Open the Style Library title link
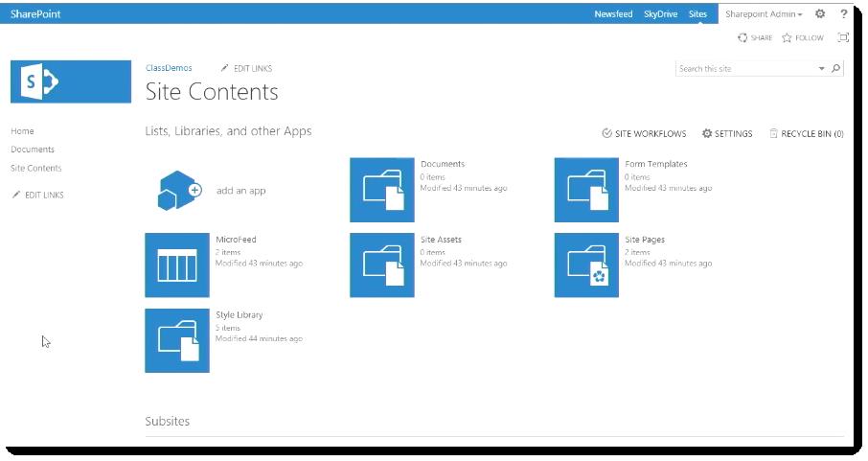This screenshot has width=868, height=461. coord(240,314)
